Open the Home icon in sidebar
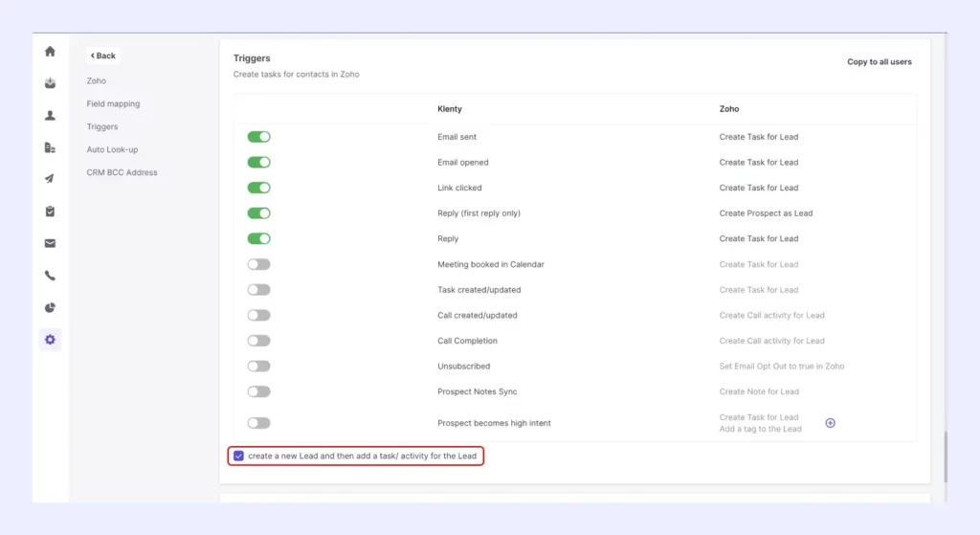Screen dimensions: 980x535 point(50,52)
